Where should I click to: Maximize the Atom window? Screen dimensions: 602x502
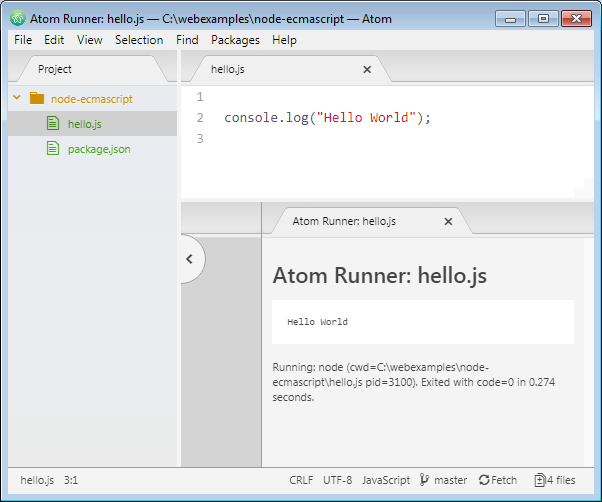(x=543, y=19)
